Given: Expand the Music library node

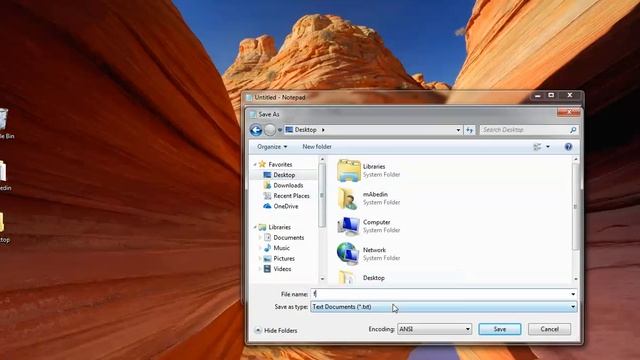Looking at the screenshot, I should point(260,248).
